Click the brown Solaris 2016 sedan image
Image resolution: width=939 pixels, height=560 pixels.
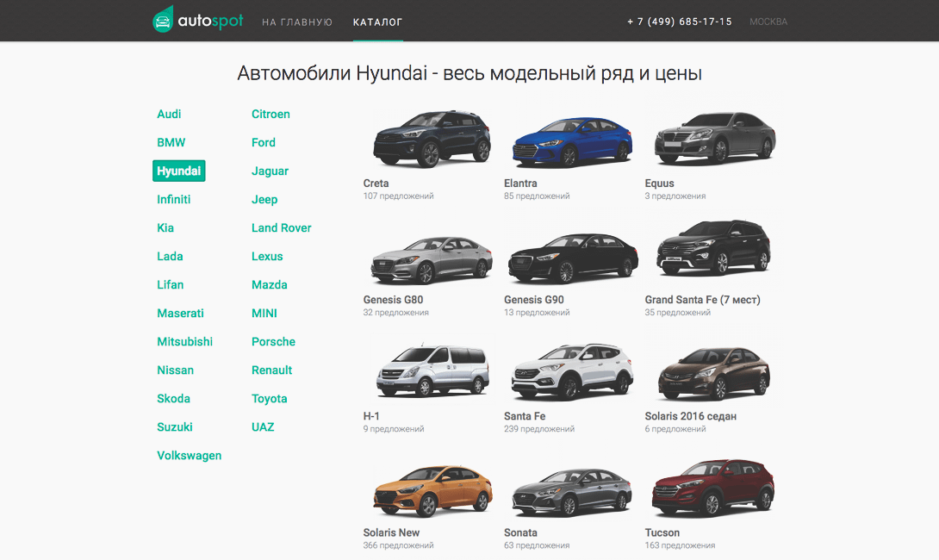pos(714,373)
